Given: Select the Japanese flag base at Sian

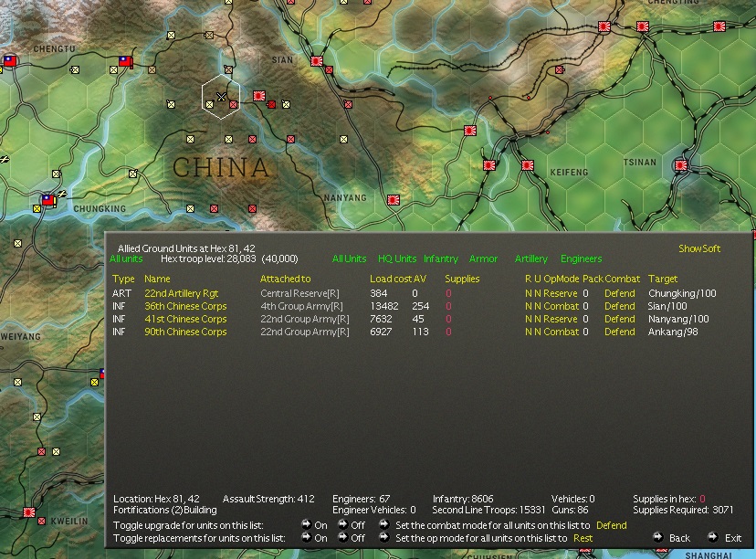Looking at the screenshot, I should (317, 61).
